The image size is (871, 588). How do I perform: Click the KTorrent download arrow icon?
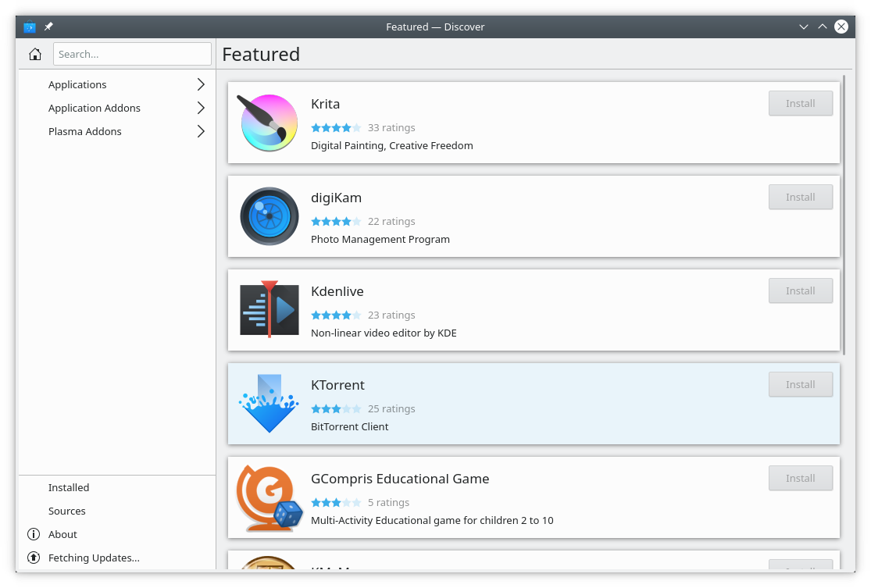point(269,404)
